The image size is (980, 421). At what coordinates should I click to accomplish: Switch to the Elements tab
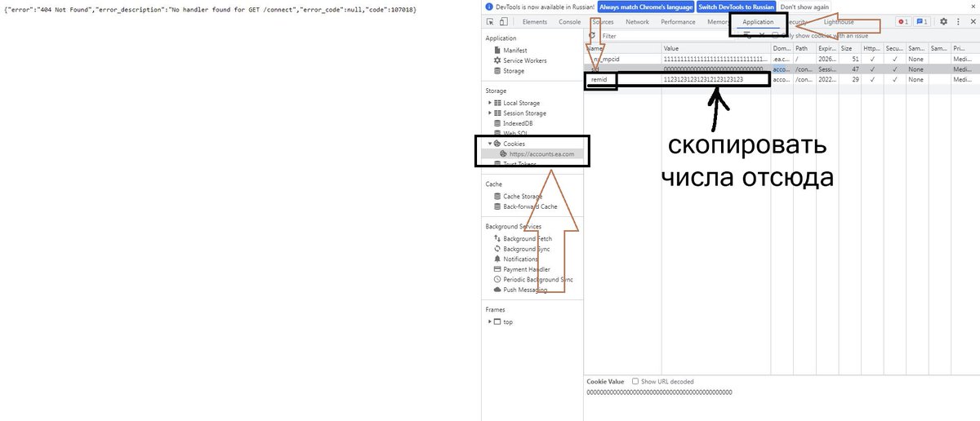(x=535, y=22)
